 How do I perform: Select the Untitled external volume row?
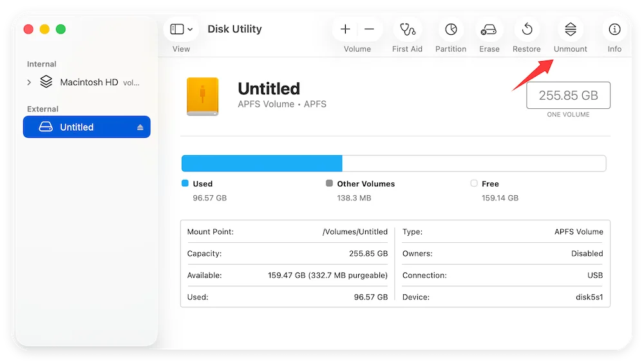coord(87,127)
